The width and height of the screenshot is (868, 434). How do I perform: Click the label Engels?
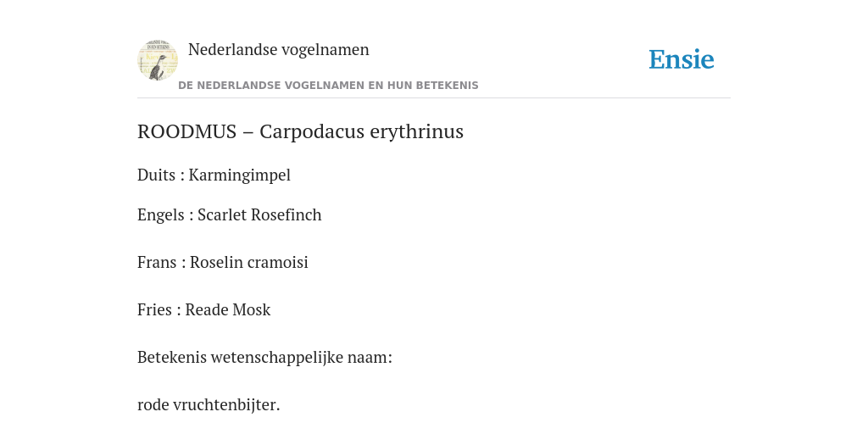[x=160, y=214]
